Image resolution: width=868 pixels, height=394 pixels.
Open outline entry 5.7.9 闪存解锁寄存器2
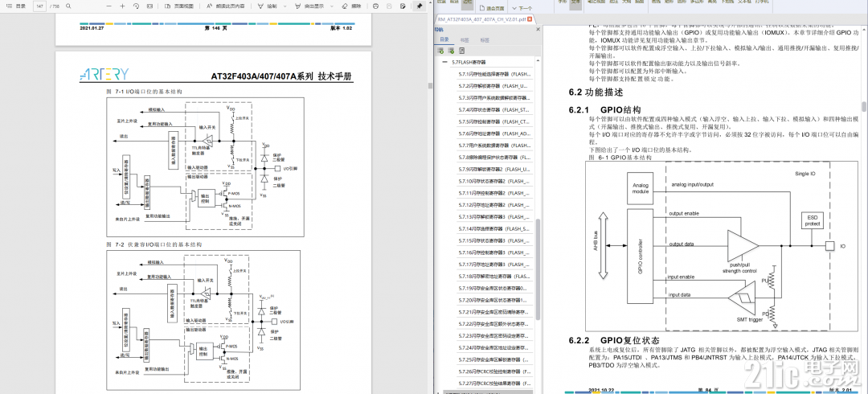click(x=495, y=169)
